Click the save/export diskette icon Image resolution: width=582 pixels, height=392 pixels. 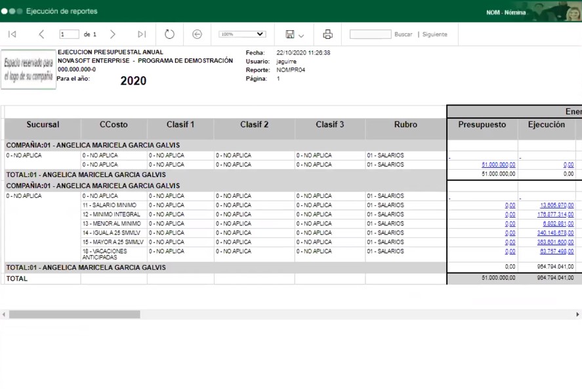pyautogui.click(x=290, y=34)
